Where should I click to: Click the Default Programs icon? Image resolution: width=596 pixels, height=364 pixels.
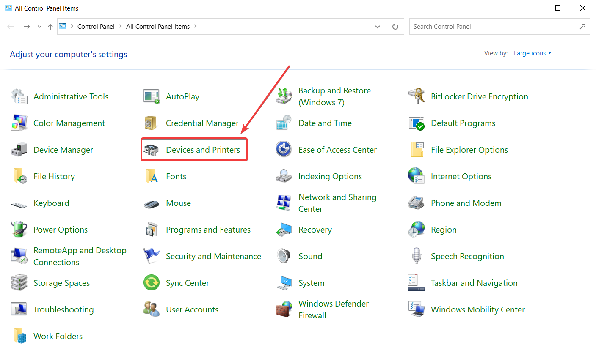[x=417, y=123]
